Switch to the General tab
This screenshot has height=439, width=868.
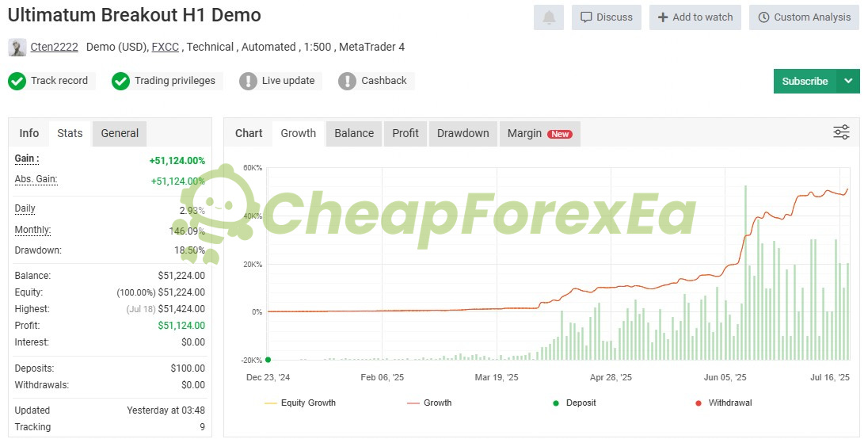click(x=120, y=133)
